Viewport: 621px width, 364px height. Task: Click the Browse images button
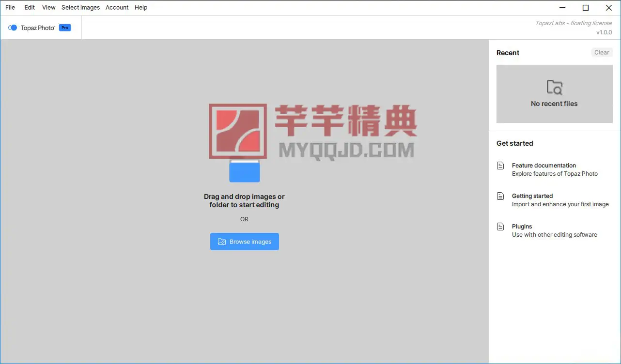coord(245,242)
